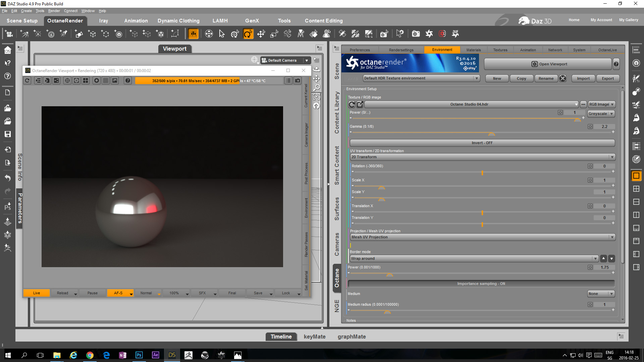This screenshot has height=362, width=644.
Task: Click the delete environment X icon
Action: (x=563, y=78)
